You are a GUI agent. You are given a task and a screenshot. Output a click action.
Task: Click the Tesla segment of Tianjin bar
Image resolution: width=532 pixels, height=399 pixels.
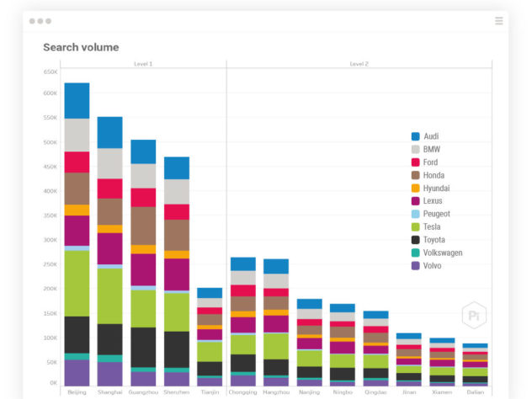point(210,352)
